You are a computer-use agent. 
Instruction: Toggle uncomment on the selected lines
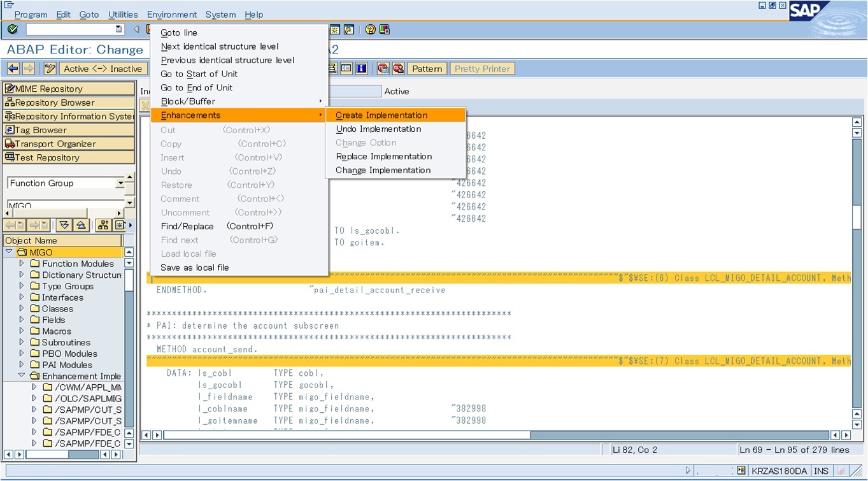pos(184,212)
